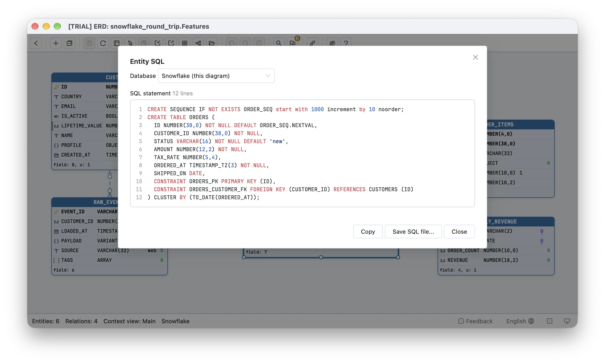
Task: Click the plus icon to add an entity
Action: (x=56, y=43)
